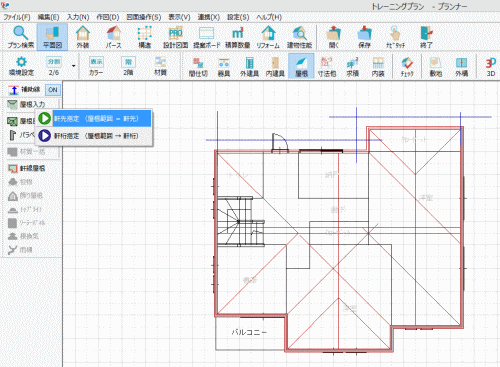Screen dimensions: 500x367
Task: Open the ファイル(F) menu
Action: pyautogui.click(x=17, y=17)
